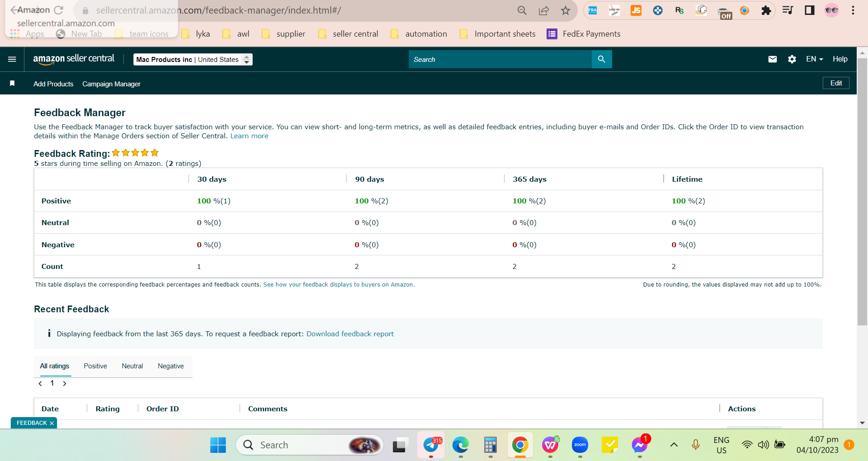
Task: Click the Windows taskbar search box
Action: [310, 445]
